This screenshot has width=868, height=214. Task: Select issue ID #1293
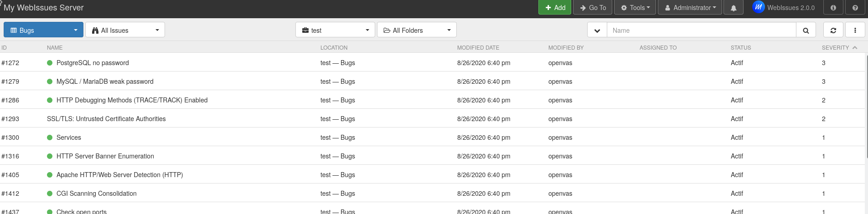click(10, 119)
